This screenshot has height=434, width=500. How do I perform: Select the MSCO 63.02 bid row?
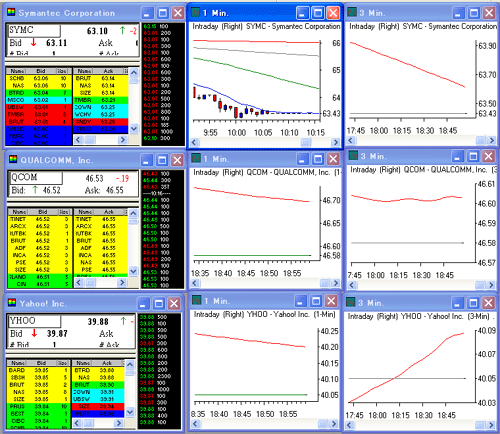point(39,100)
